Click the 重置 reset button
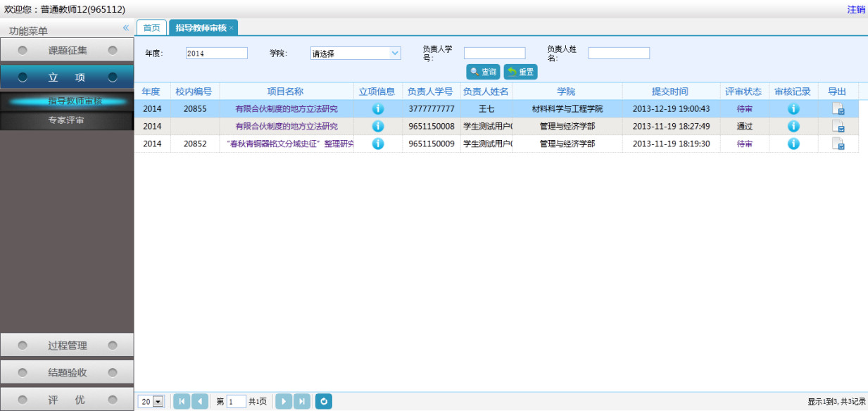Viewport: 868px width, 411px height. point(520,72)
